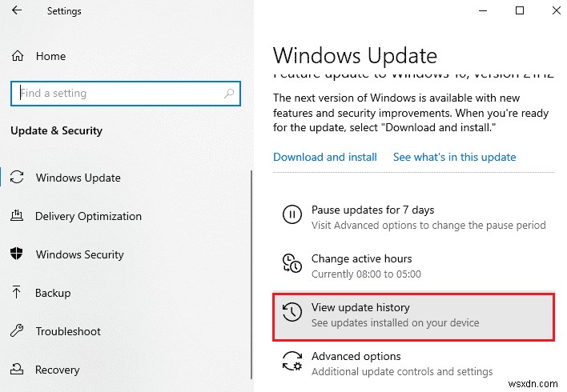This screenshot has height=392, width=567.
Task: Open the Troubleshoot section
Action: (x=68, y=331)
